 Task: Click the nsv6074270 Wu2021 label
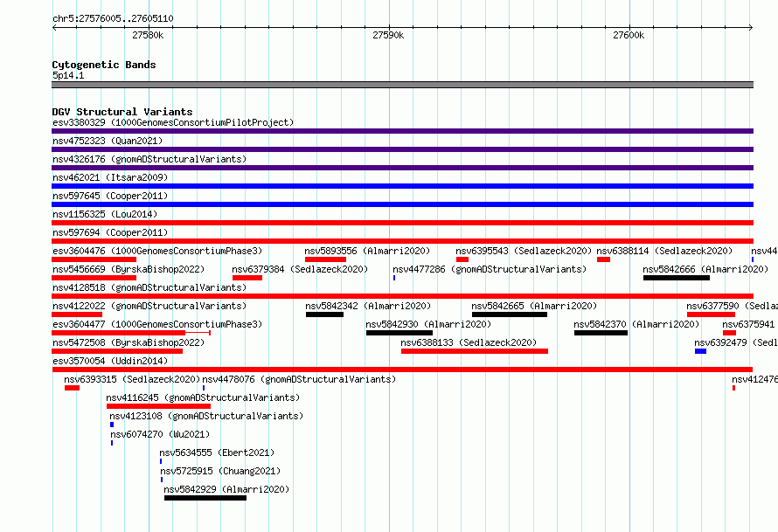[x=160, y=434]
